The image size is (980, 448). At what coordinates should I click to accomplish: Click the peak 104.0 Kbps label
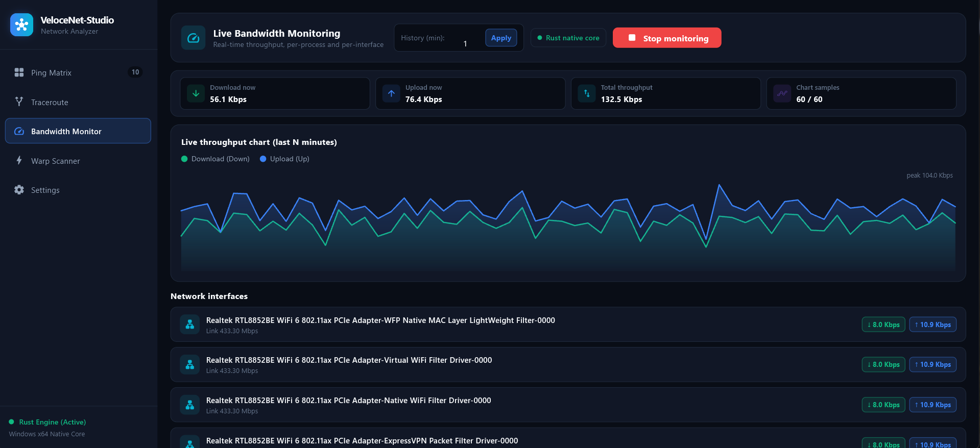(x=929, y=176)
